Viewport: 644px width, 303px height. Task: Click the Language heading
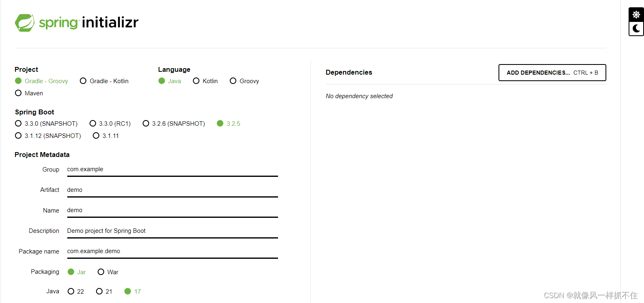[x=174, y=69]
